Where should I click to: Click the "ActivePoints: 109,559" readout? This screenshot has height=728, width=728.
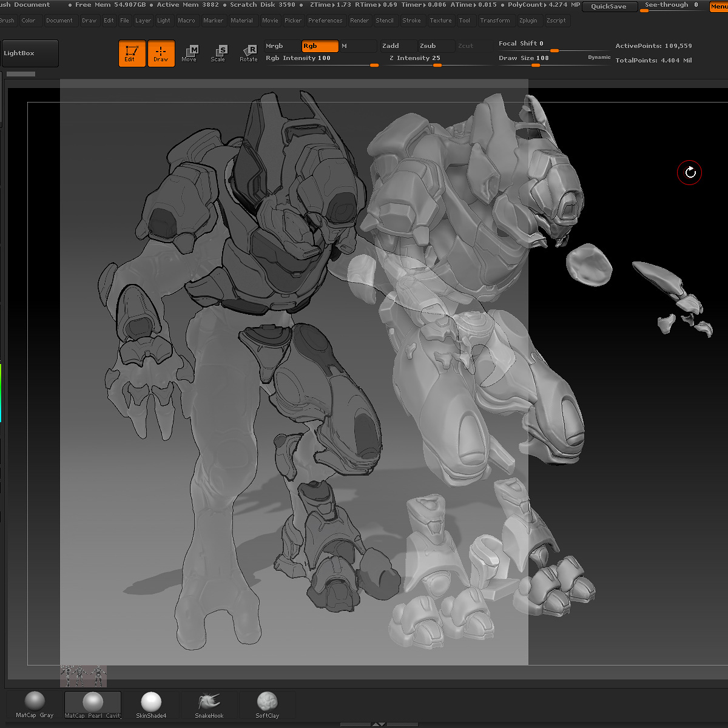pyautogui.click(x=653, y=46)
